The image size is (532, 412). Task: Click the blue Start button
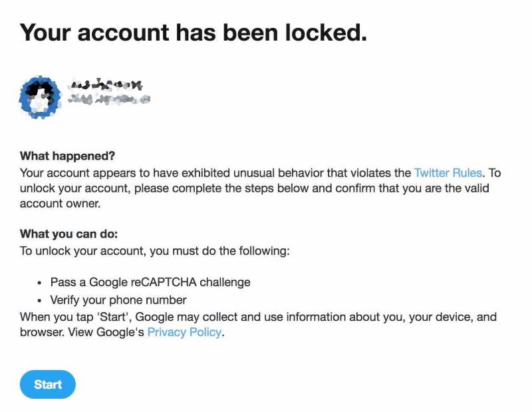tap(48, 384)
